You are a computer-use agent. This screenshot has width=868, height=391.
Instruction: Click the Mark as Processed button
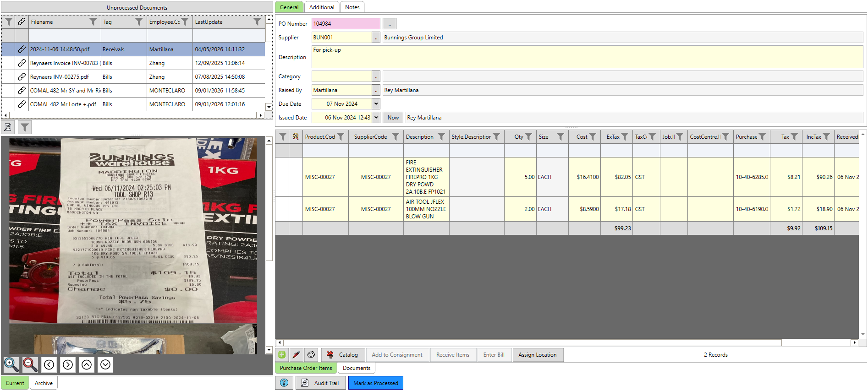click(376, 383)
